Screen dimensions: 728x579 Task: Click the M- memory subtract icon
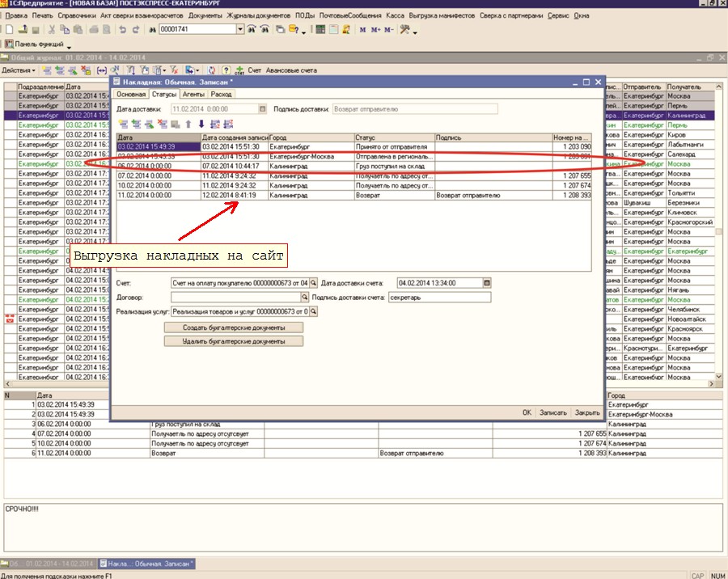[x=388, y=30]
